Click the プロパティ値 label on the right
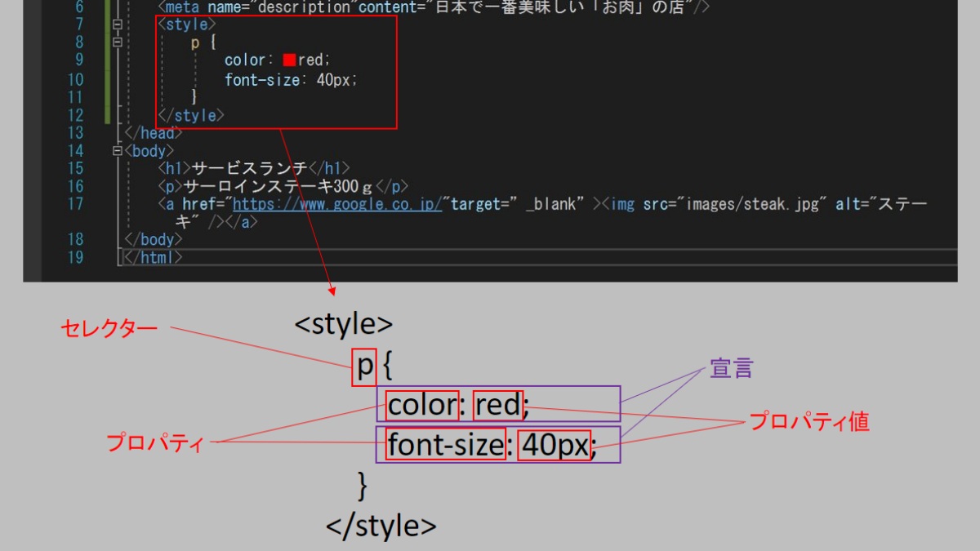980x551 pixels. point(808,421)
